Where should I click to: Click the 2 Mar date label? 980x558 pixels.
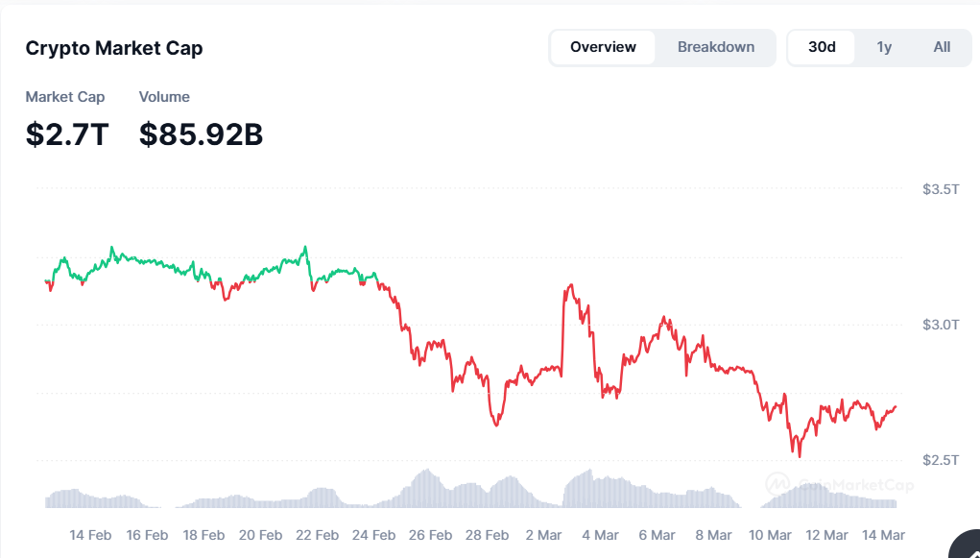[x=543, y=535]
